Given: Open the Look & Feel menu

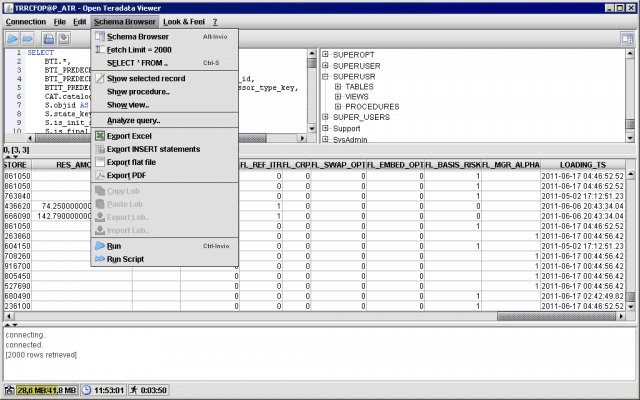Looking at the screenshot, I should tap(184, 22).
